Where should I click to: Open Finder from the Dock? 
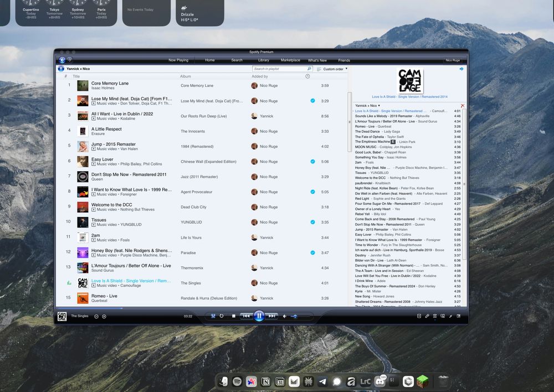[223, 381]
